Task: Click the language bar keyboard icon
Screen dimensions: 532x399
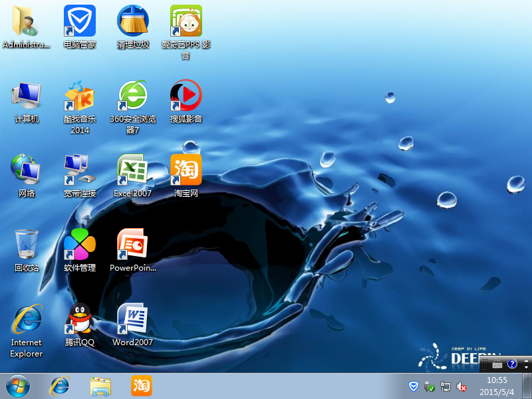Action: click(497, 364)
